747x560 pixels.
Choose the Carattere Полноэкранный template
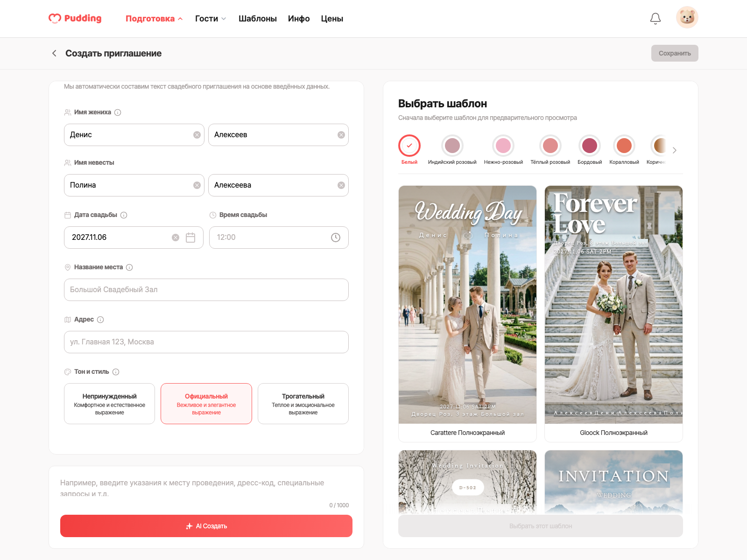[467, 314]
